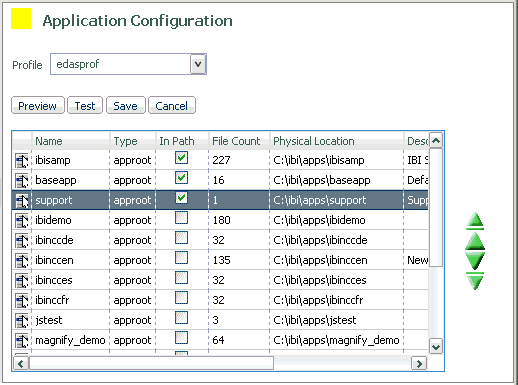Click the yellow square beside the title
The width and height of the screenshot is (518, 385).
[x=21, y=19]
